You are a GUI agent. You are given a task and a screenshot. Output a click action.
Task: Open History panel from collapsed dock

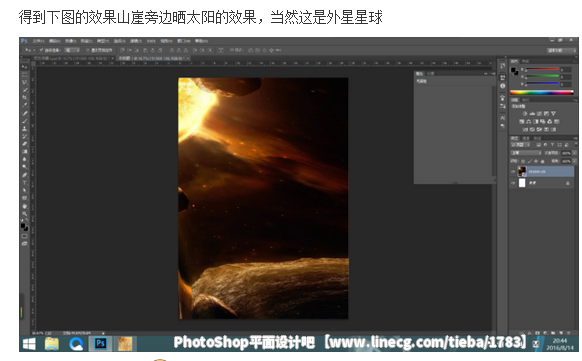tap(503, 66)
